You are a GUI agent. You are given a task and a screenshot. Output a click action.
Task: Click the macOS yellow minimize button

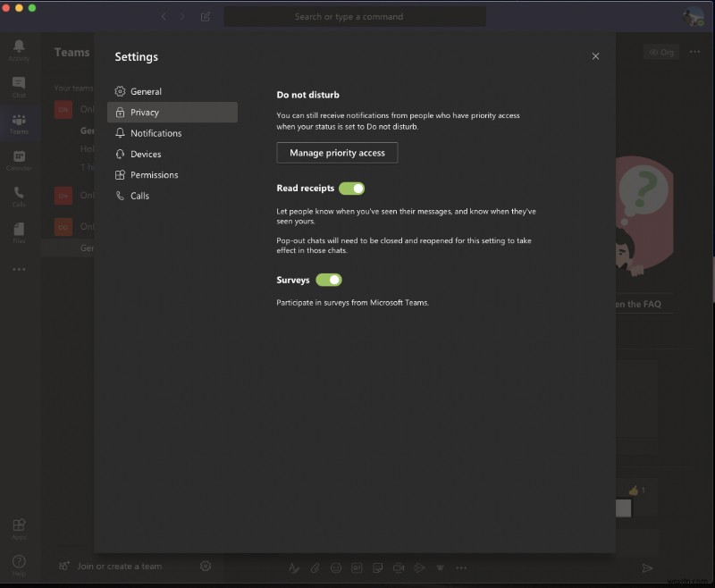pos(19,8)
